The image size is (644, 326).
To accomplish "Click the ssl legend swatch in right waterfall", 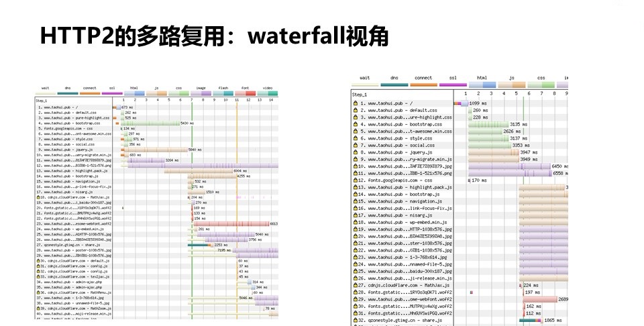I will (x=453, y=85).
